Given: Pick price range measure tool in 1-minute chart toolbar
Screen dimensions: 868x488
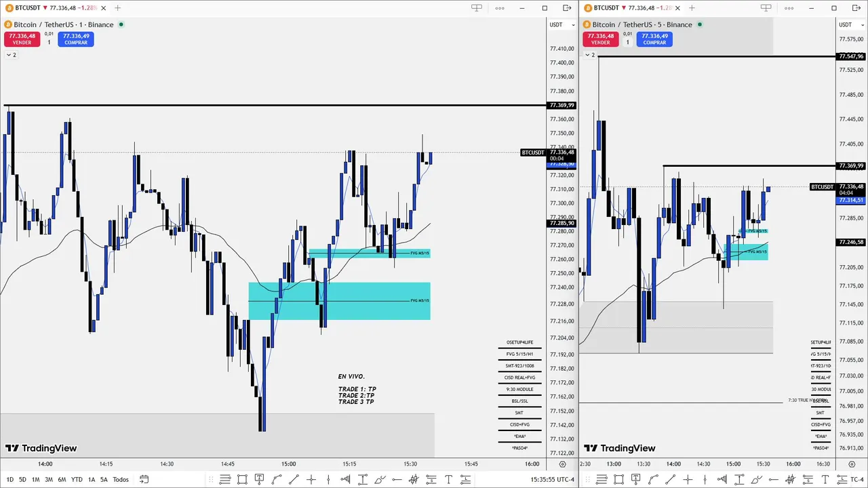Looking at the screenshot, I should (x=362, y=479).
